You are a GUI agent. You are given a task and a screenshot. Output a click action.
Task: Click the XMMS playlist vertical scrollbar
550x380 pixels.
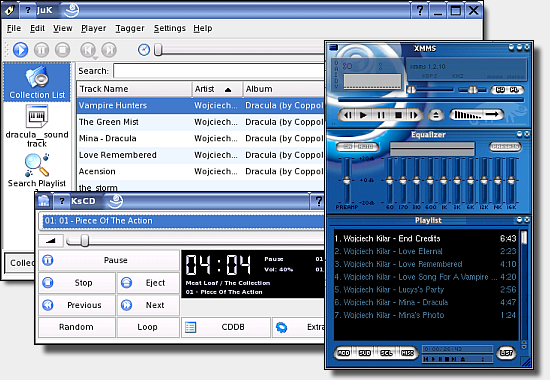click(524, 284)
